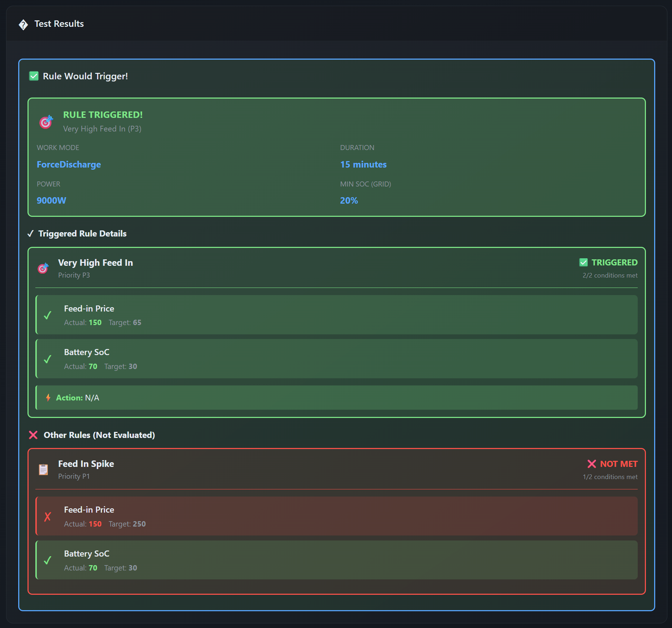The height and width of the screenshot is (628, 672).
Task: Click the red X on the failed Feed-in Price condition
Action: click(x=47, y=517)
